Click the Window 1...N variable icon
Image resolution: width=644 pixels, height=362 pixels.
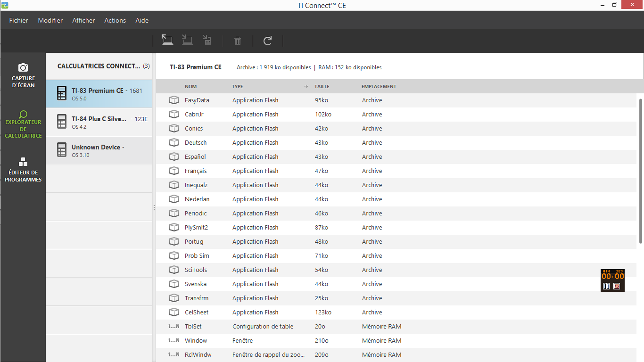pyautogui.click(x=174, y=340)
